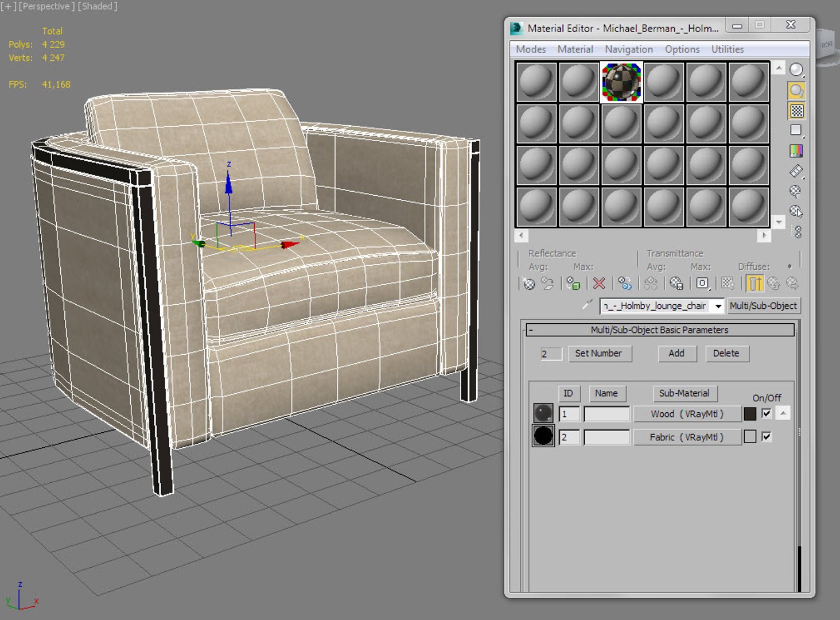Click the Put to Library icon
Screen dimensions: 840x620
(676, 283)
